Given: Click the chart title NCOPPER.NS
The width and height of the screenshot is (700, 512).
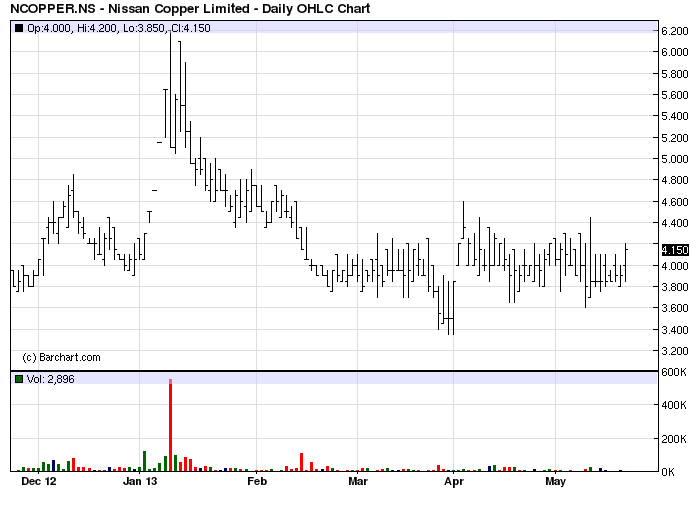Looking at the screenshot, I should (53, 8).
